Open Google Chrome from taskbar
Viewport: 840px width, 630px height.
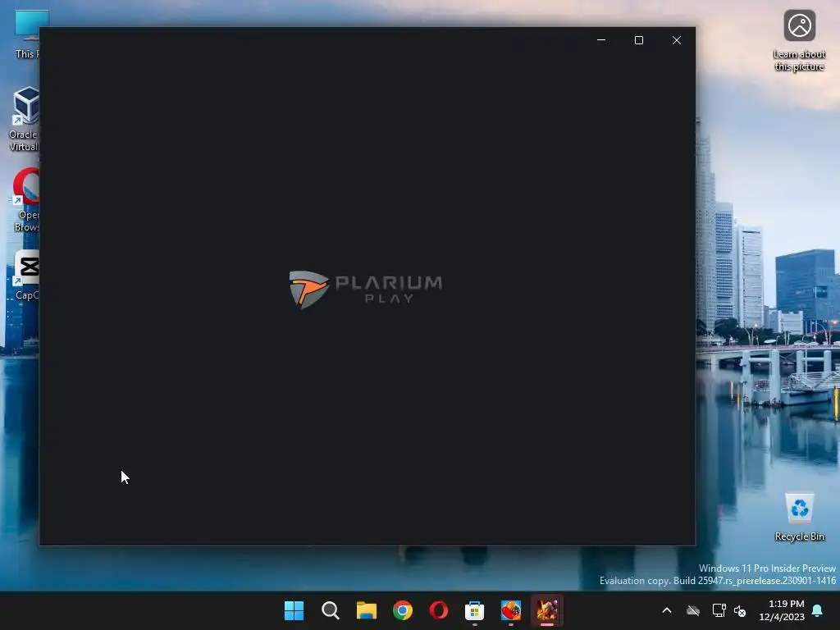(402, 610)
